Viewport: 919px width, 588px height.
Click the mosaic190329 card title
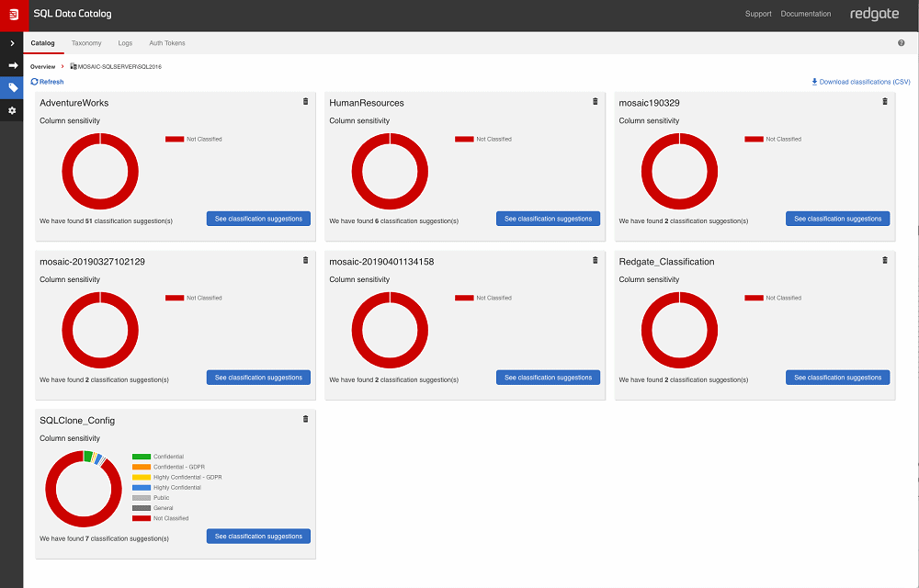pyautogui.click(x=649, y=103)
